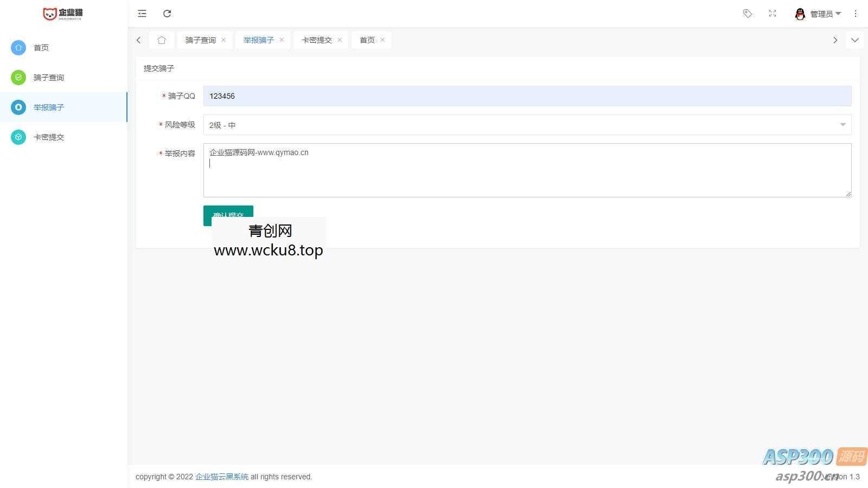Switch to the 骗子查询 tab
This screenshot has height=488, width=868.
coord(200,40)
